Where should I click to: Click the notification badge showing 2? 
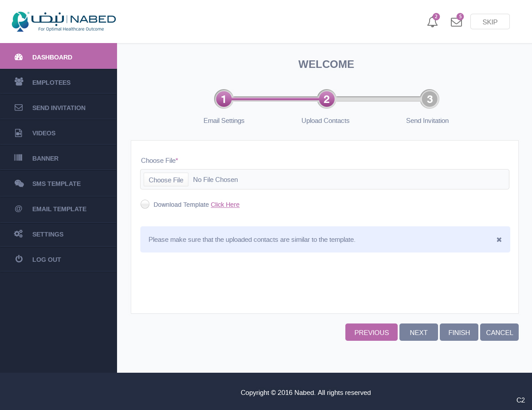(x=436, y=16)
